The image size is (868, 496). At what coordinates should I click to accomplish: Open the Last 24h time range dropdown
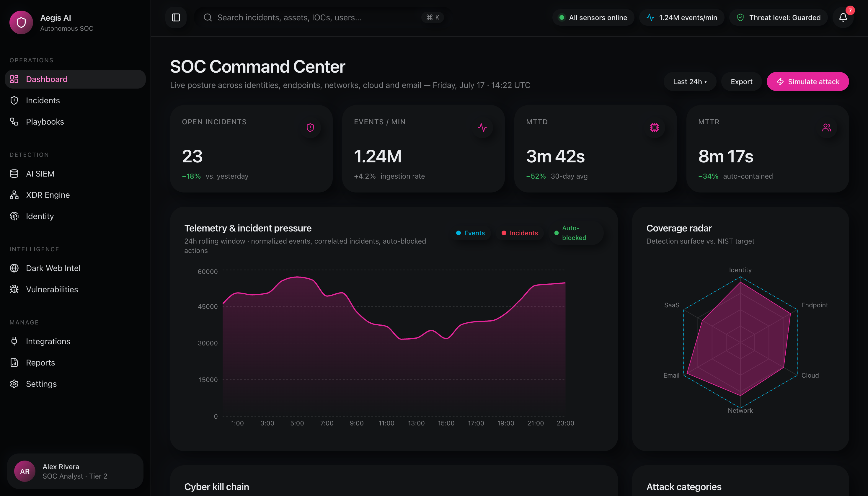(689, 82)
